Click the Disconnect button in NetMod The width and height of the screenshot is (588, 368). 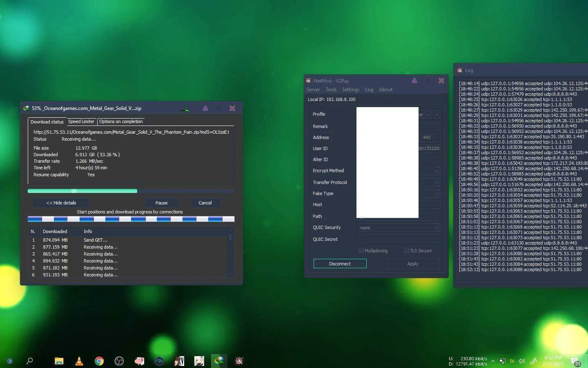point(340,264)
